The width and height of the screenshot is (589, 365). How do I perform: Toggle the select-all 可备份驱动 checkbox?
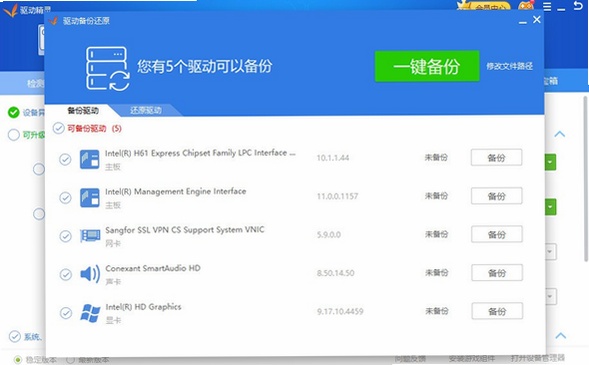pos(58,128)
